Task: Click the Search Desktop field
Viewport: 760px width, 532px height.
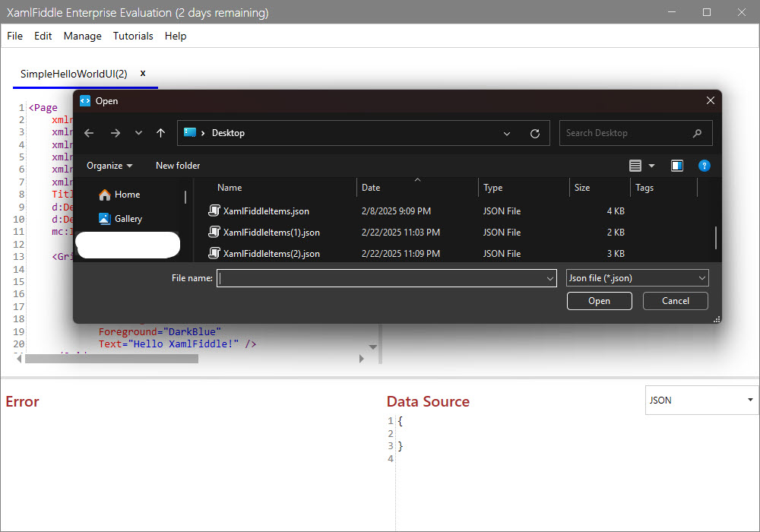Action: (635, 133)
